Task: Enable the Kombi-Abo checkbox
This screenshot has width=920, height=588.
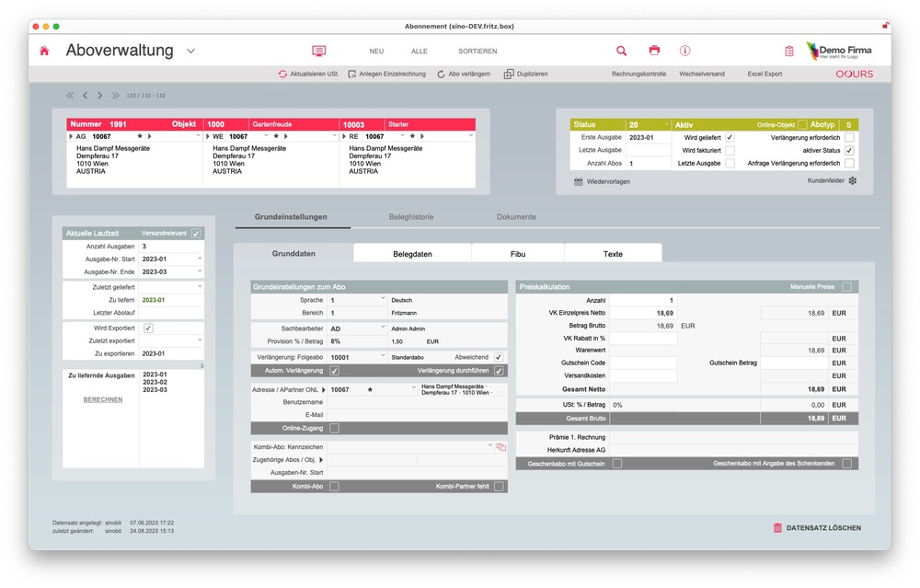Action: coord(335,487)
